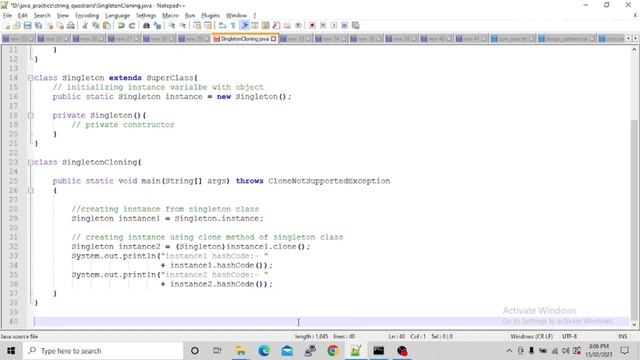Toggle synchronize vertical scrolling
Viewport: 640px width, 360px height.
coord(197,25)
